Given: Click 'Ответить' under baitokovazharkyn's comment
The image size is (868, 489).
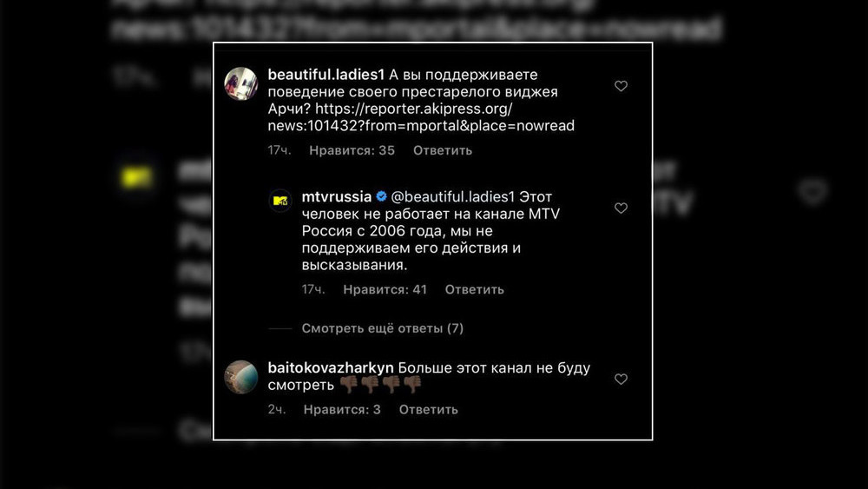Looking at the screenshot, I should (x=429, y=410).
